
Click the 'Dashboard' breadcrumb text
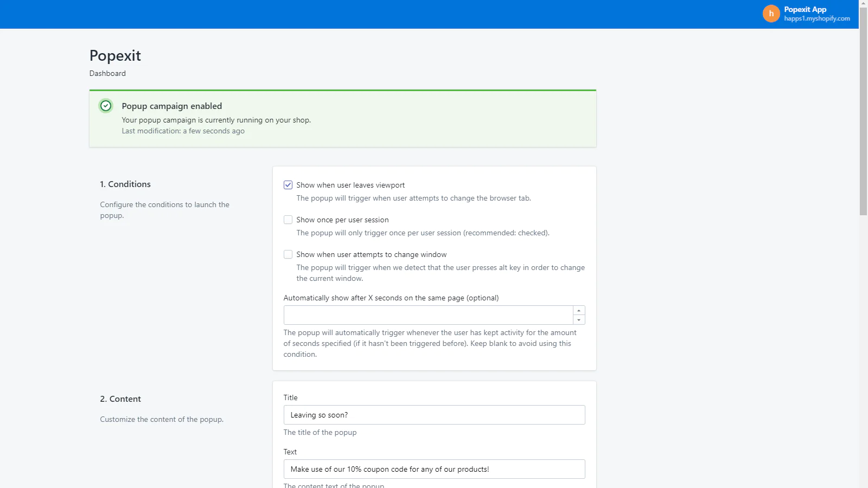(107, 73)
